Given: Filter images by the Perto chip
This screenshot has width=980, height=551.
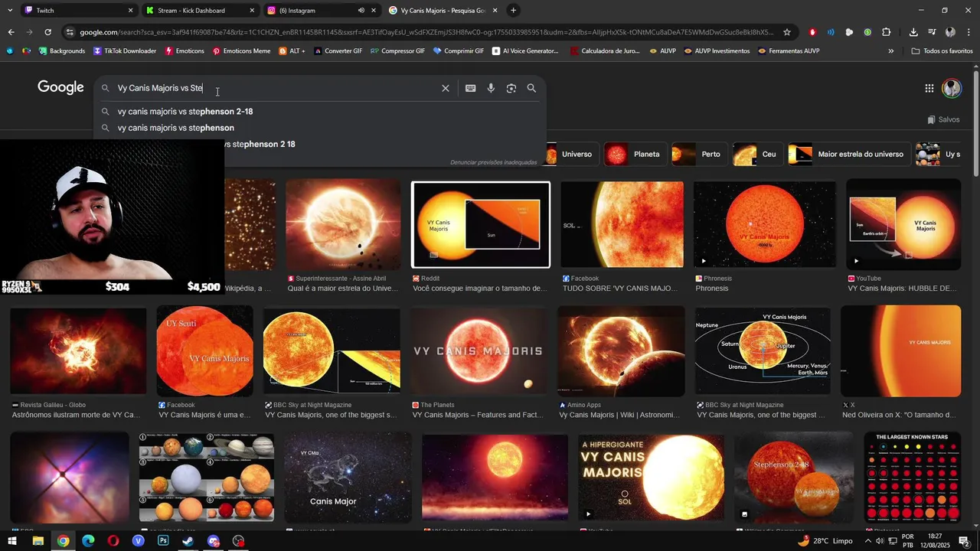Looking at the screenshot, I should 698,154.
